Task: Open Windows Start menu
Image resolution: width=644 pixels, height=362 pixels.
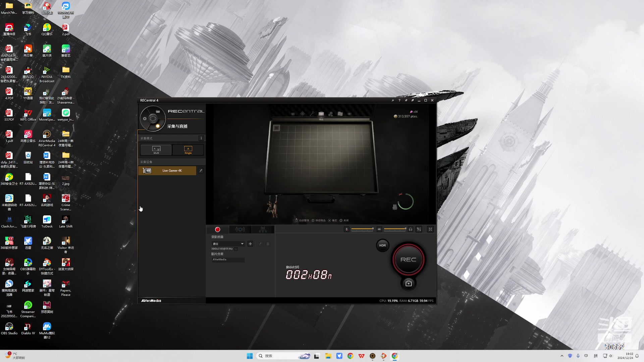Action: pyautogui.click(x=250, y=356)
